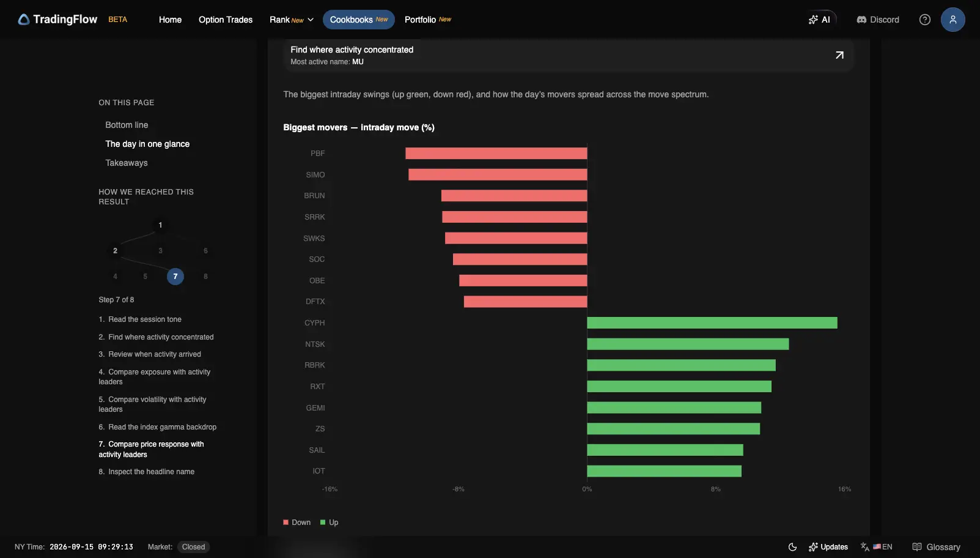
Task: Open step 'Find where activity concentrated' in list
Action: [156, 337]
